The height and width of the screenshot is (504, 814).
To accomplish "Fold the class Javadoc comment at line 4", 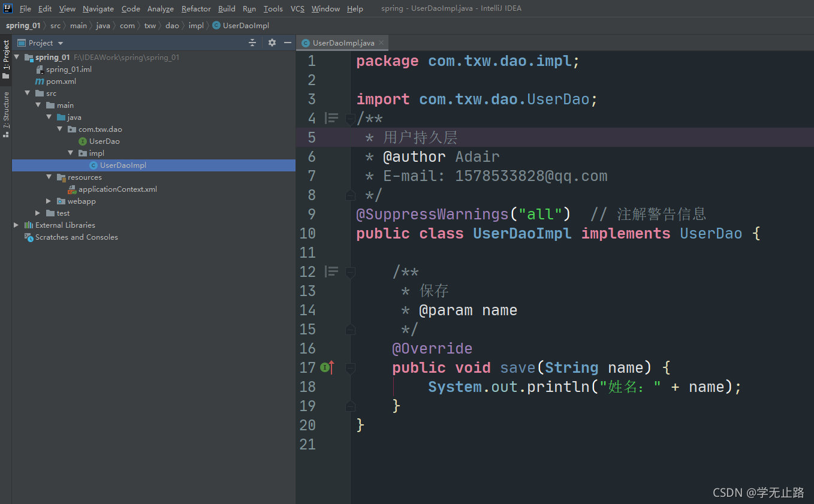I will pyautogui.click(x=350, y=119).
